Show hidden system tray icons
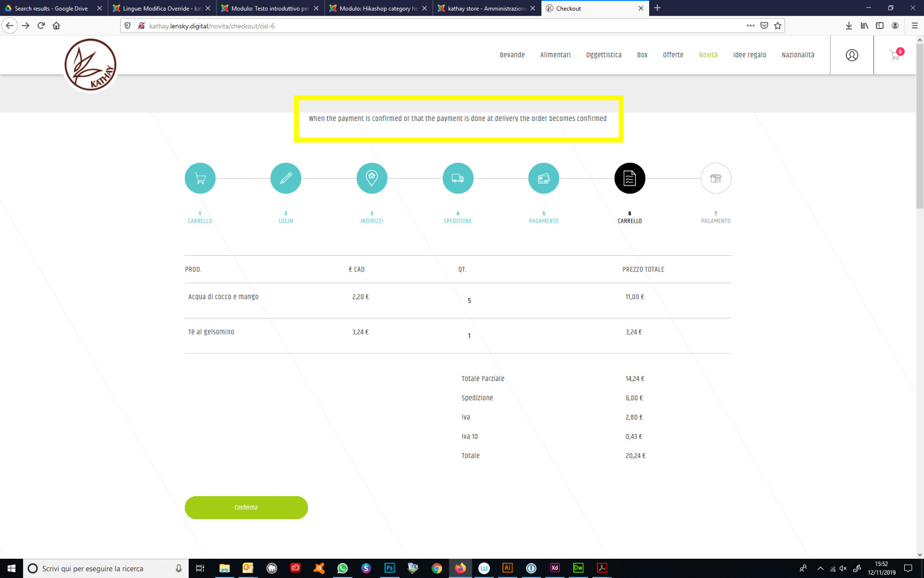This screenshot has width=924, height=578. pos(820,568)
